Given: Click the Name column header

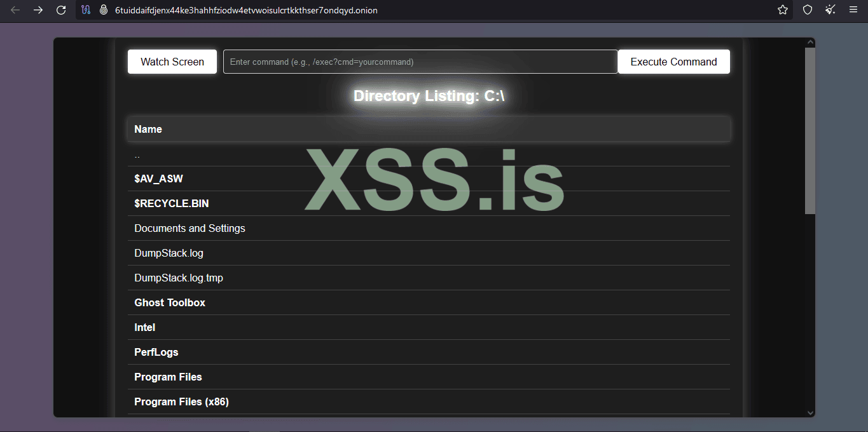Looking at the screenshot, I should pyautogui.click(x=429, y=129).
